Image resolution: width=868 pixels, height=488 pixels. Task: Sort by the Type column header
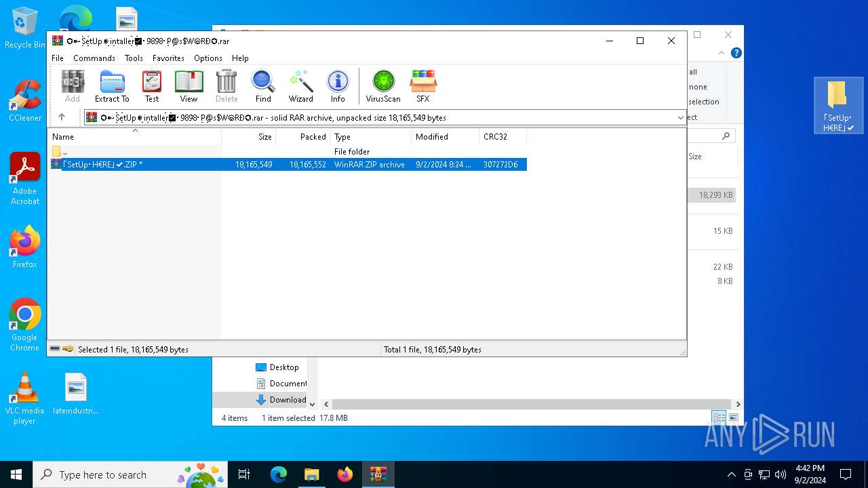coord(371,136)
